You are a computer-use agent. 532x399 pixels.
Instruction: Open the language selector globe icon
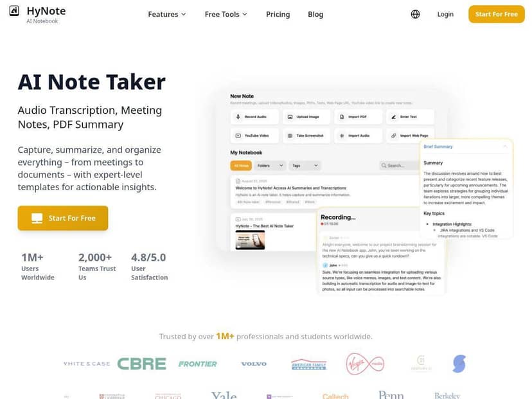pos(415,14)
